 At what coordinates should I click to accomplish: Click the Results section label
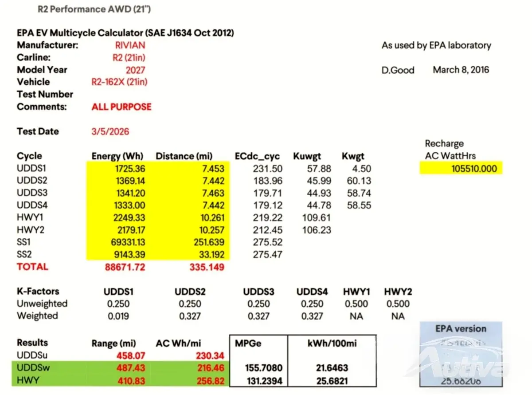32,343
